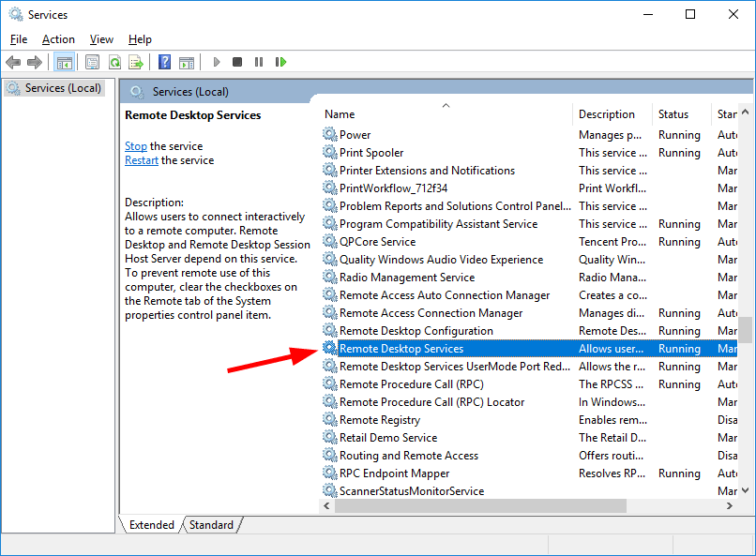Click 'The RPCSS ...' description cell
This screenshot has height=556, width=756.
point(611,384)
